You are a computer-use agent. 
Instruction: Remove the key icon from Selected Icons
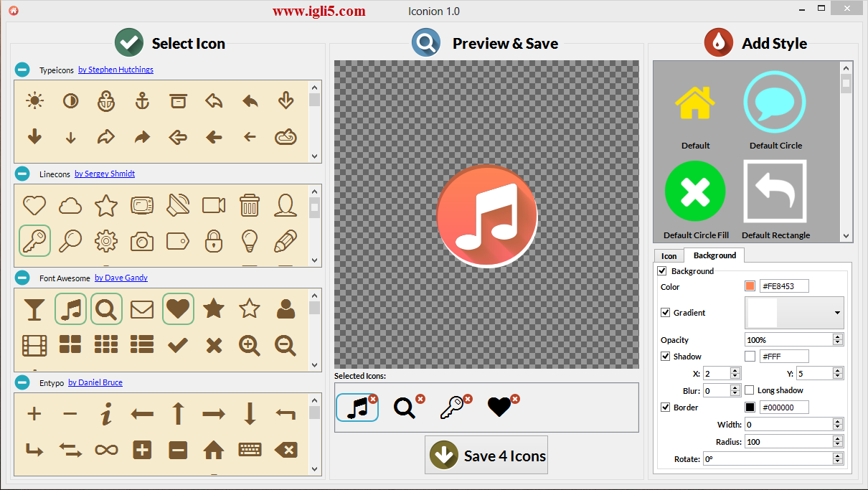click(468, 399)
